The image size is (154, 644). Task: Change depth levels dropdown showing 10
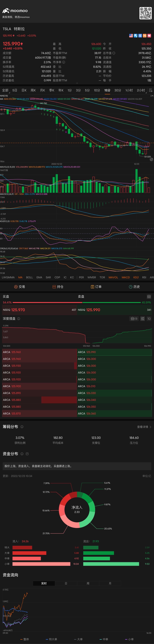pyautogui.click(x=149, y=319)
